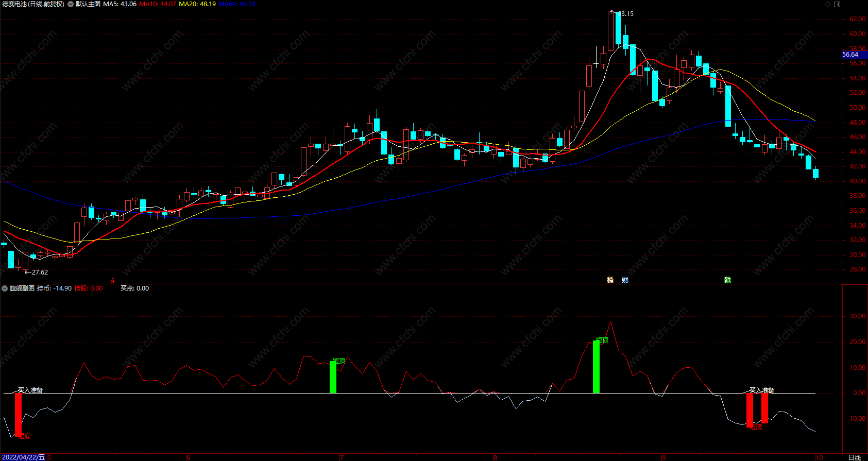Click the 30.00 sub-chart axis label
868x461 pixels.
(857, 316)
